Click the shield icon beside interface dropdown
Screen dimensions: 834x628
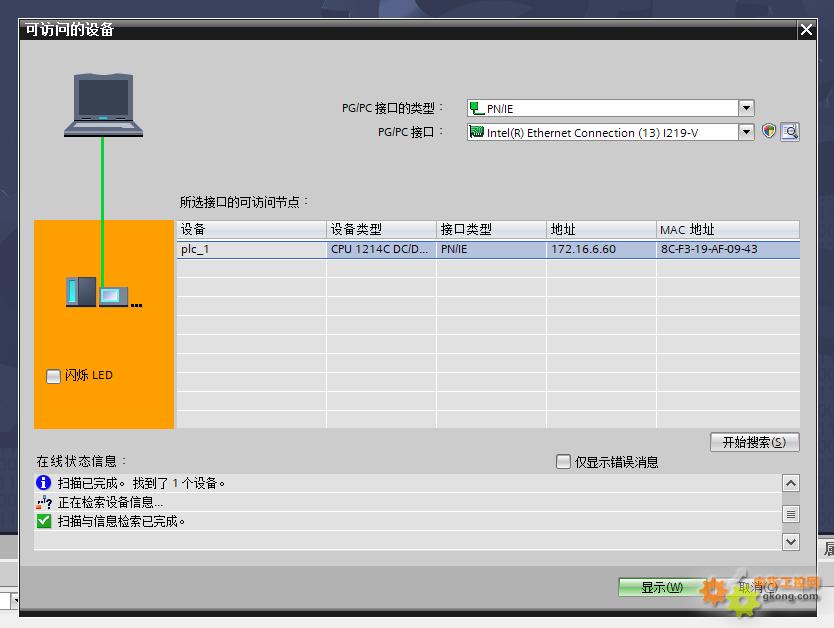[x=768, y=131]
